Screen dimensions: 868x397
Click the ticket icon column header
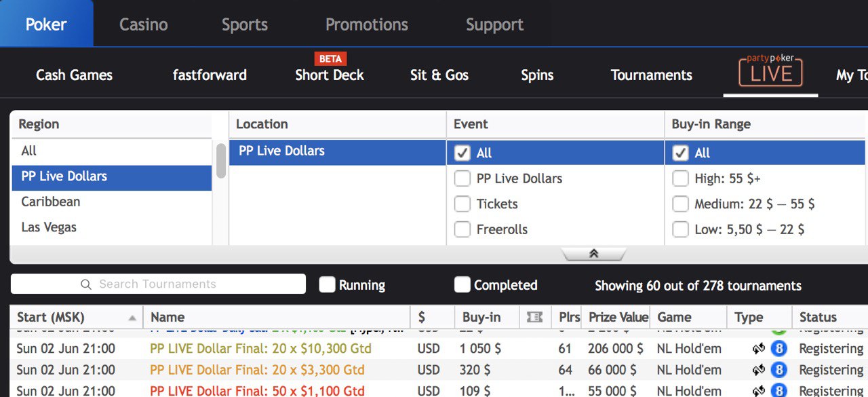click(x=534, y=317)
